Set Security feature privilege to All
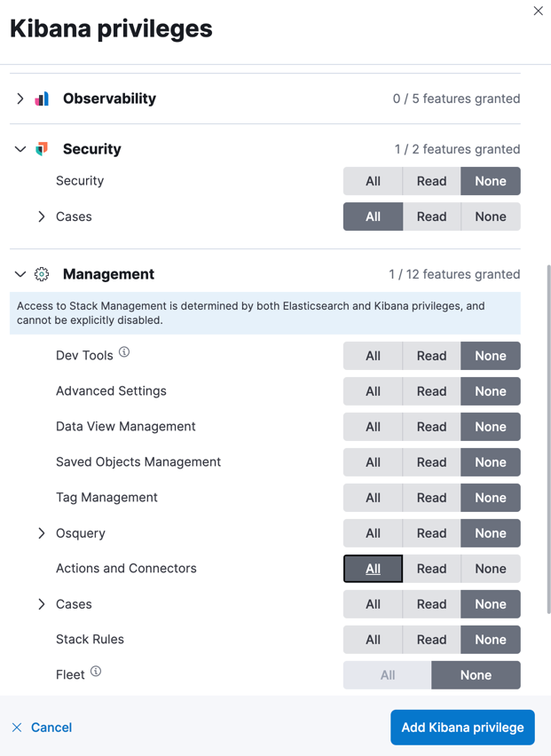Image resolution: width=551 pixels, height=756 pixels. click(x=373, y=181)
